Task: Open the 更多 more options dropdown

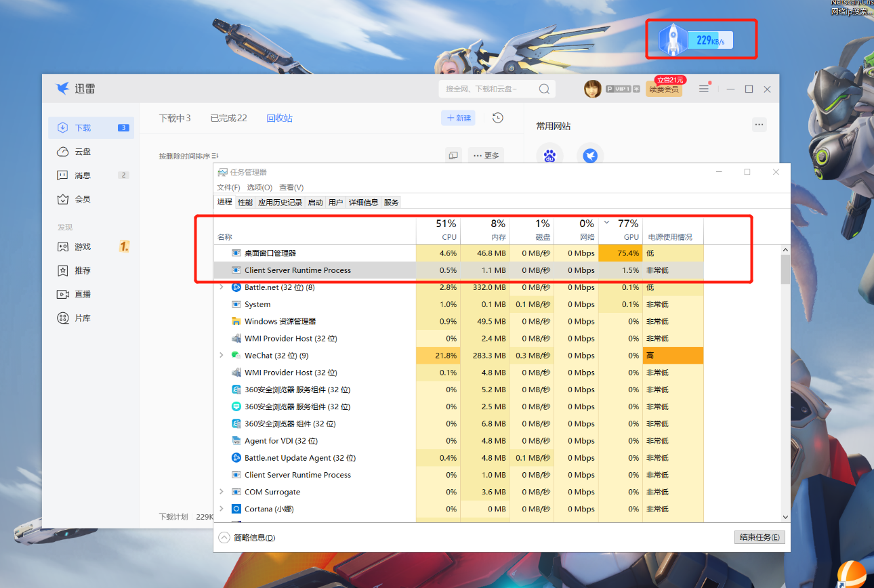Action: coord(485,154)
